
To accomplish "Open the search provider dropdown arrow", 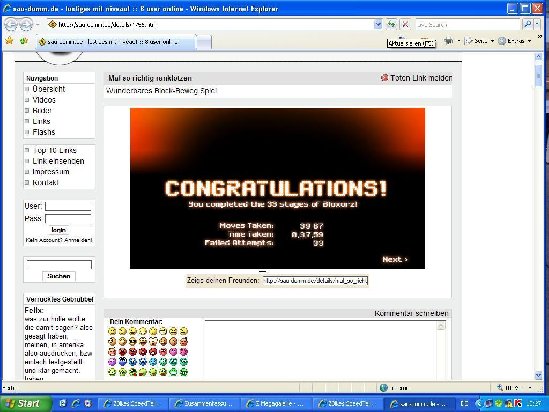I will coord(537,24).
